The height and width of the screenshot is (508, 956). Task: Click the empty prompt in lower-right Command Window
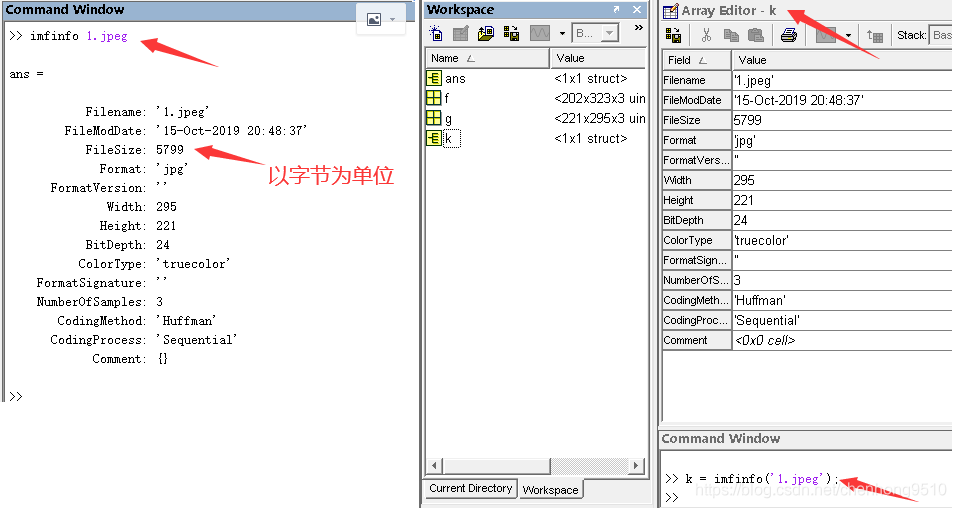pyautogui.click(x=672, y=497)
